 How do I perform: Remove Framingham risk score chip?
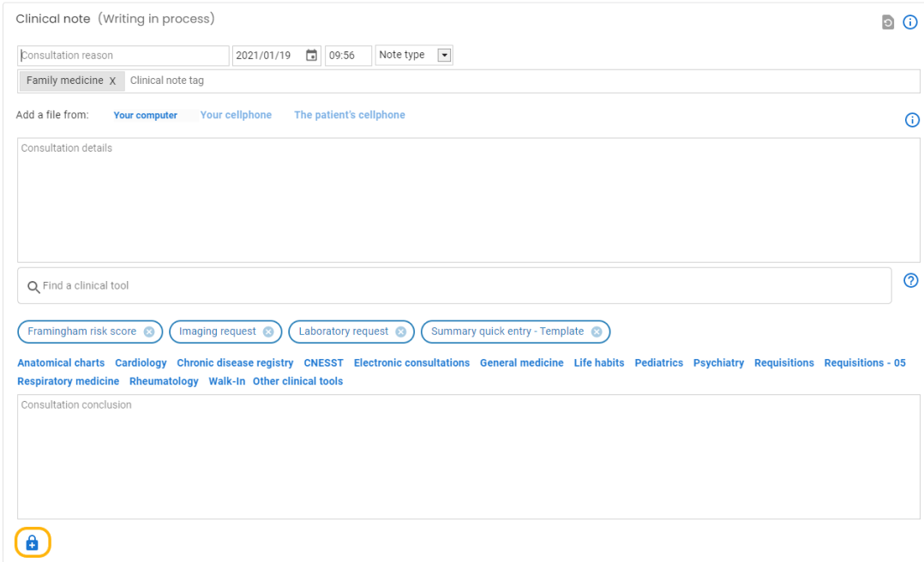point(149,332)
